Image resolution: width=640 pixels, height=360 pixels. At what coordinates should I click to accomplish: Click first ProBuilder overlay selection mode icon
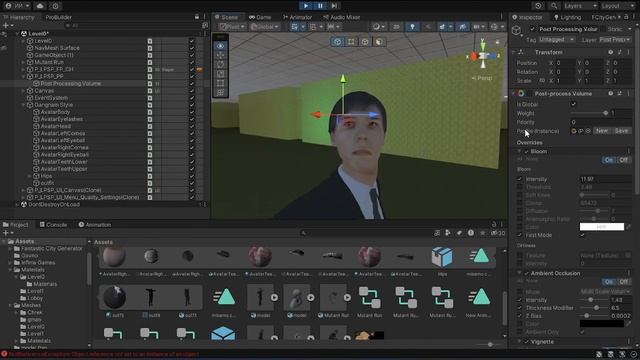pos(337,42)
